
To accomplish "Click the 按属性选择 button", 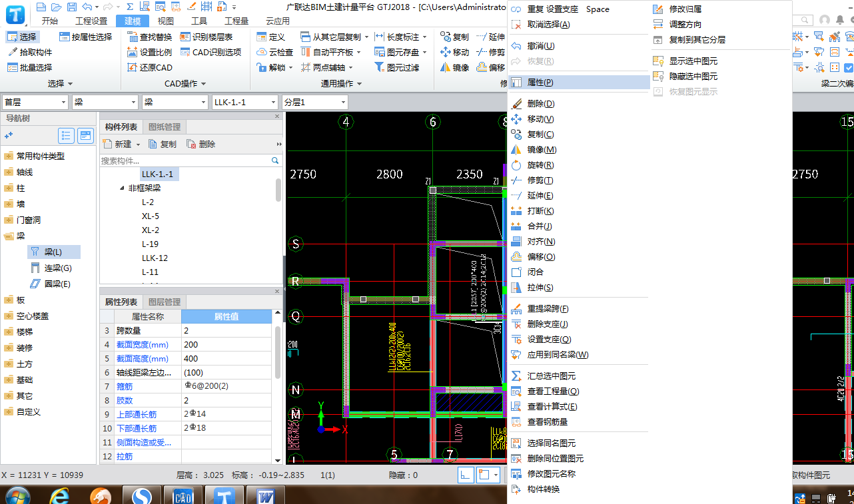I will [86, 37].
